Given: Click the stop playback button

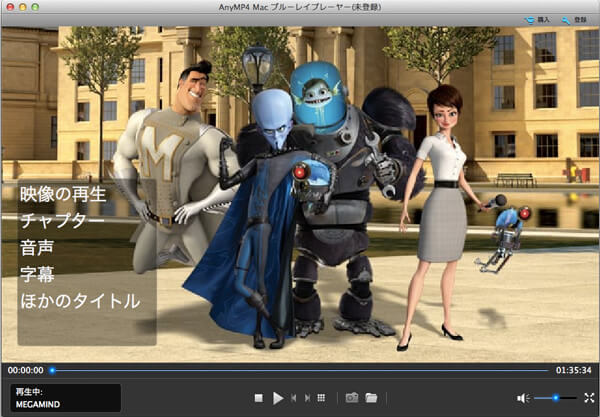Looking at the screenshot, I should click(x=258, y=398).
